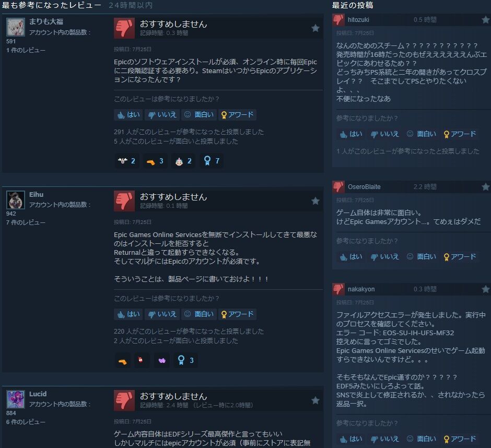Open OseroBlaite's profile from recent posts
The width and height of the screenshot is (491, 448).
[x=364, y=187]
